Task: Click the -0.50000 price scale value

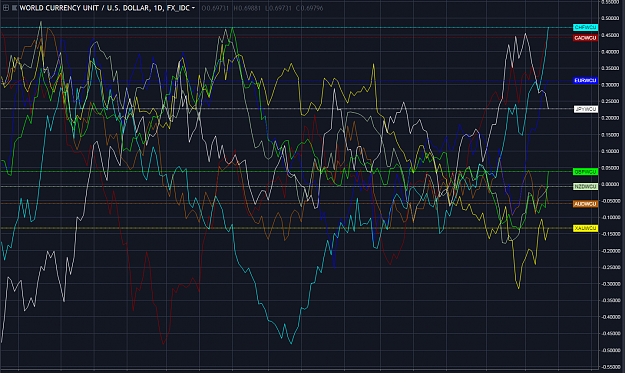Action: tap(610, 350)
